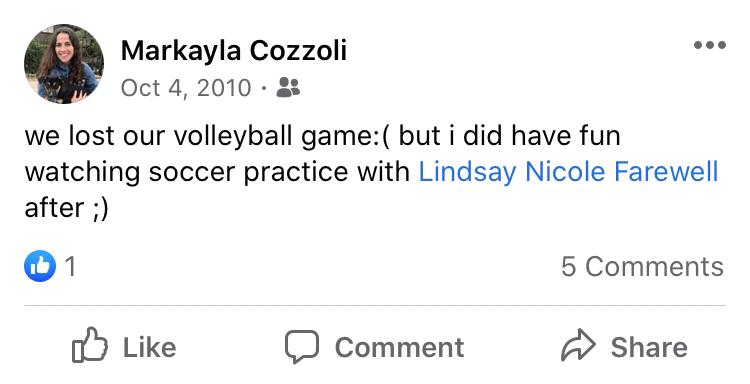750x384 pixels.
Task: Click the blue like reaction icon
Action: tap(40, 266)
